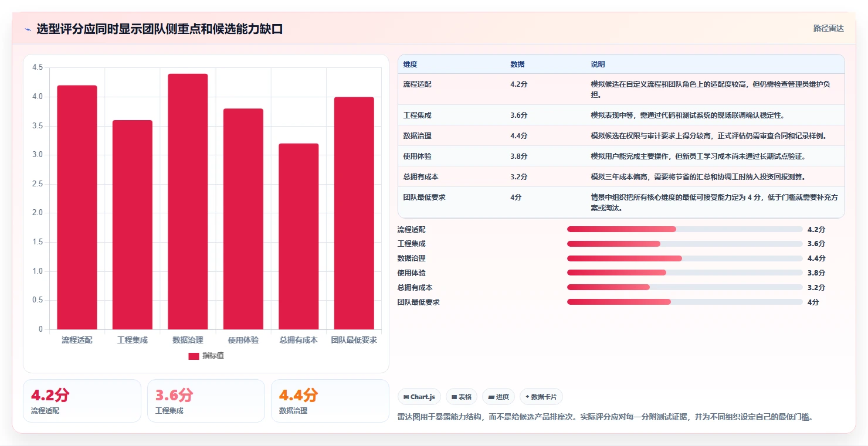Click the 3.2分 value beside the 总拥有成本 progress bar
The image size is (868, 446).
tap(816, 287)
